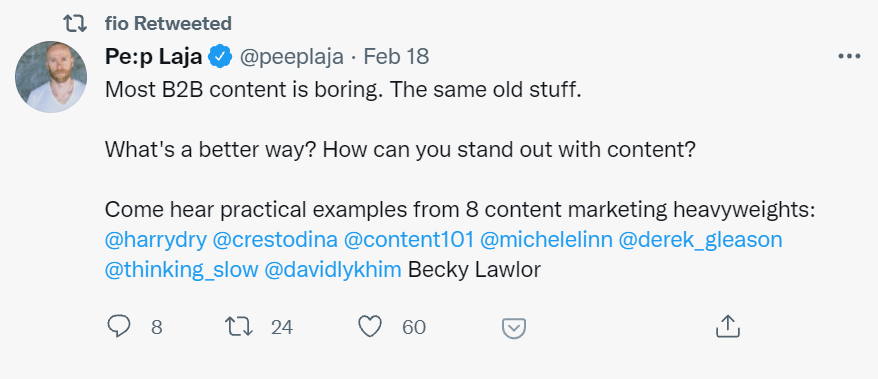The height and width of the screenshot is (379, 878).
Task: Visit the @content101 profile mention
Action: click(409, 240)
